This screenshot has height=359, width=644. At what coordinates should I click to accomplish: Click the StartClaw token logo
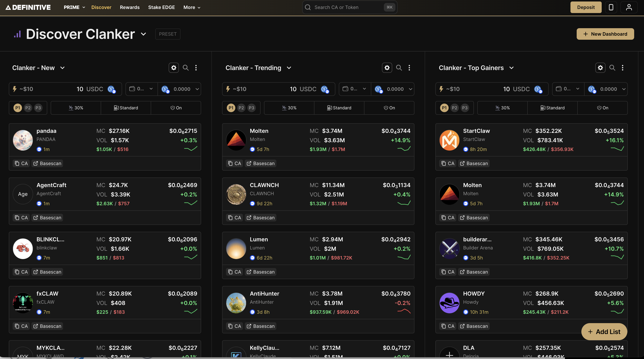pos(449,140)
